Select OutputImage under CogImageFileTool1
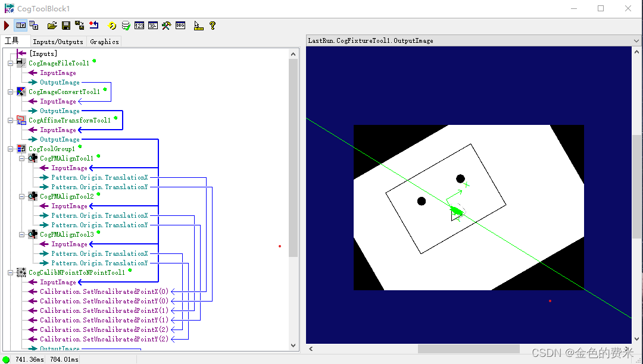643x364 pixels. tap(60, 82)
